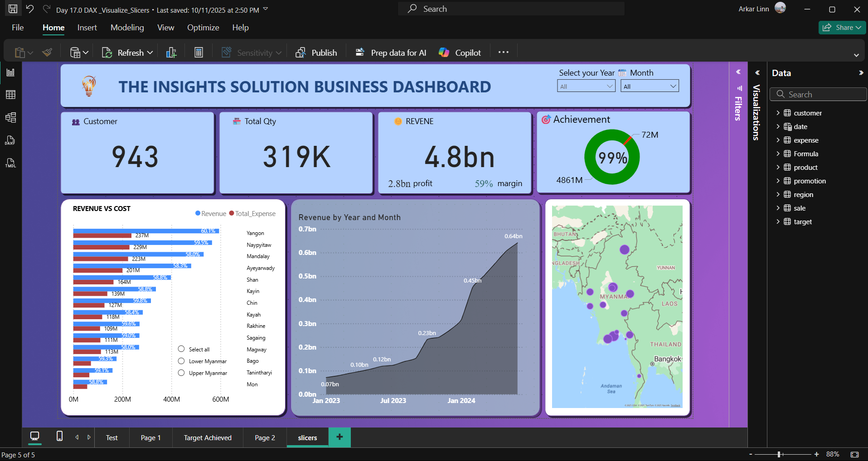Viewport: 868px width, 461px height.
Task: Switch to Table view in left sidebar
Action: (x=10, y=95)
